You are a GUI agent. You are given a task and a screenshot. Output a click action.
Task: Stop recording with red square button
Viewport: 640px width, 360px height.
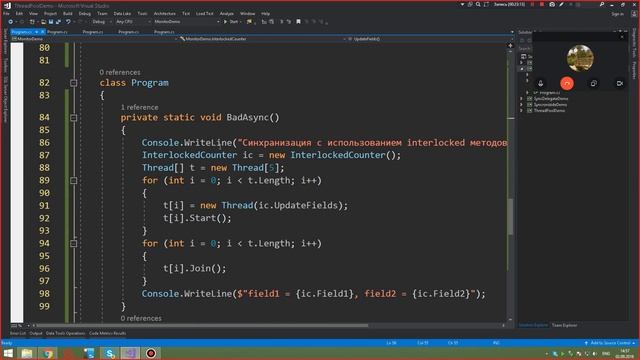(542, 4)
